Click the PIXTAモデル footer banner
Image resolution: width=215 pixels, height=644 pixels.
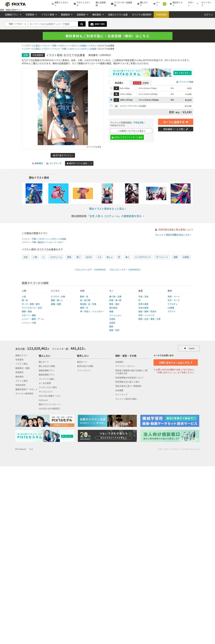coord(45,421)
